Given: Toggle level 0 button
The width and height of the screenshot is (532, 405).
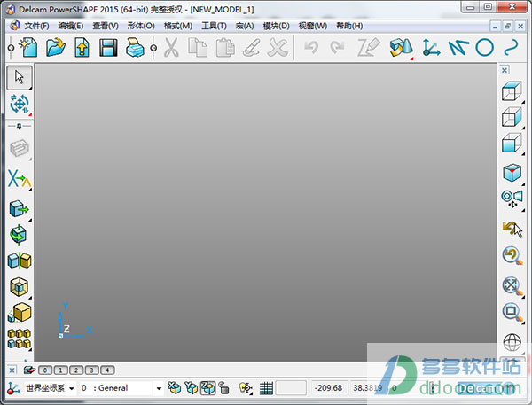Looking at the screenshot, I should click(x=45, y=370).
